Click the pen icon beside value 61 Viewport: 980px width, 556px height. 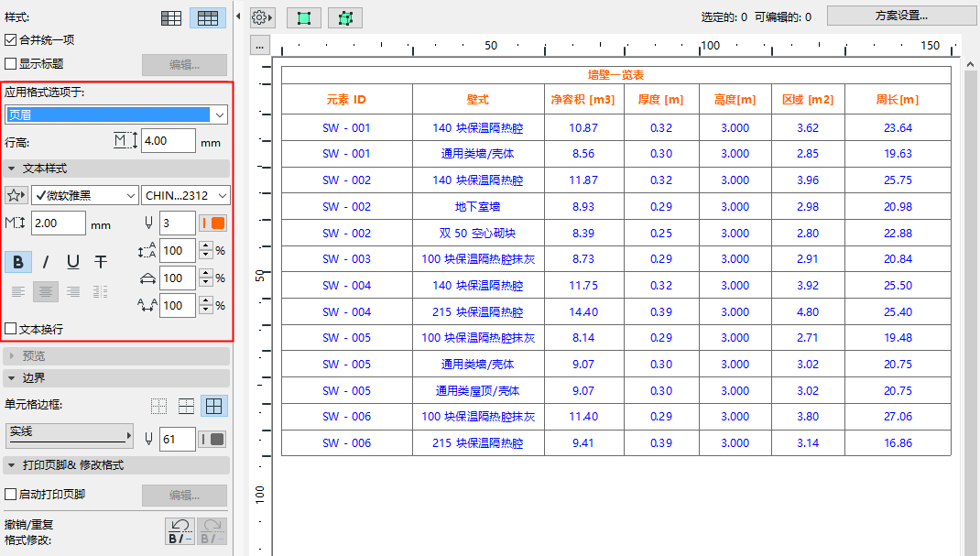point(148,439)
